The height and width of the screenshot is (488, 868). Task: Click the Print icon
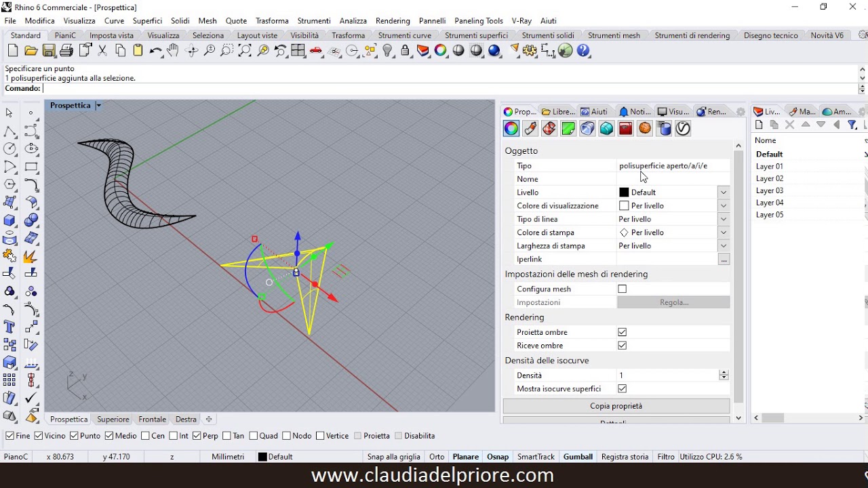tap(66, 51)
